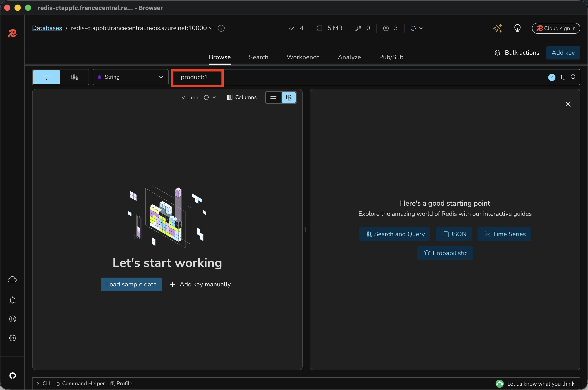The width and height of the screenshot is (588, 390).
Task: Open the AI copilot sparkle icon
Action: pyautogui.click(x=498, y=28)
